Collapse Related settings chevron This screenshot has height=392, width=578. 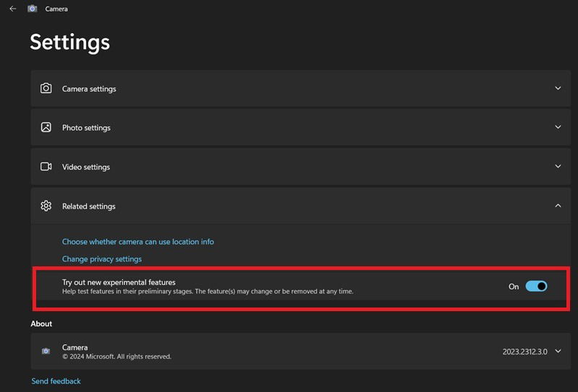(558, 206)
